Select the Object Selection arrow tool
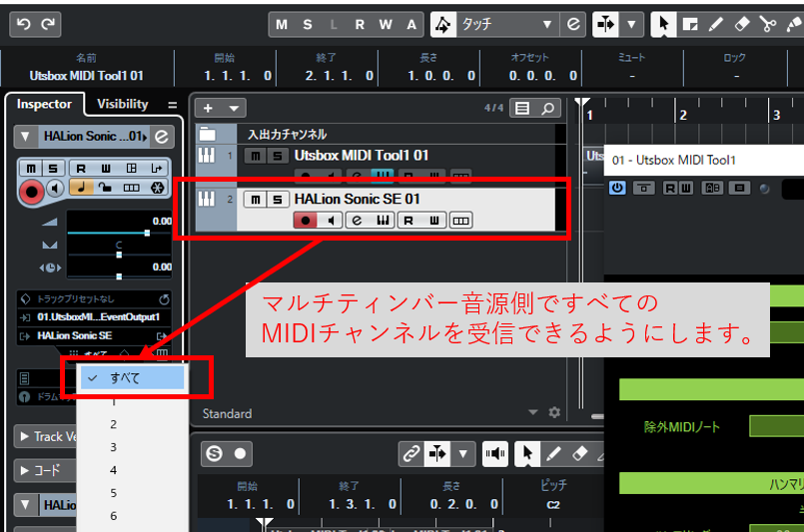This screenshot has width=804, height=532. point(663,24)
